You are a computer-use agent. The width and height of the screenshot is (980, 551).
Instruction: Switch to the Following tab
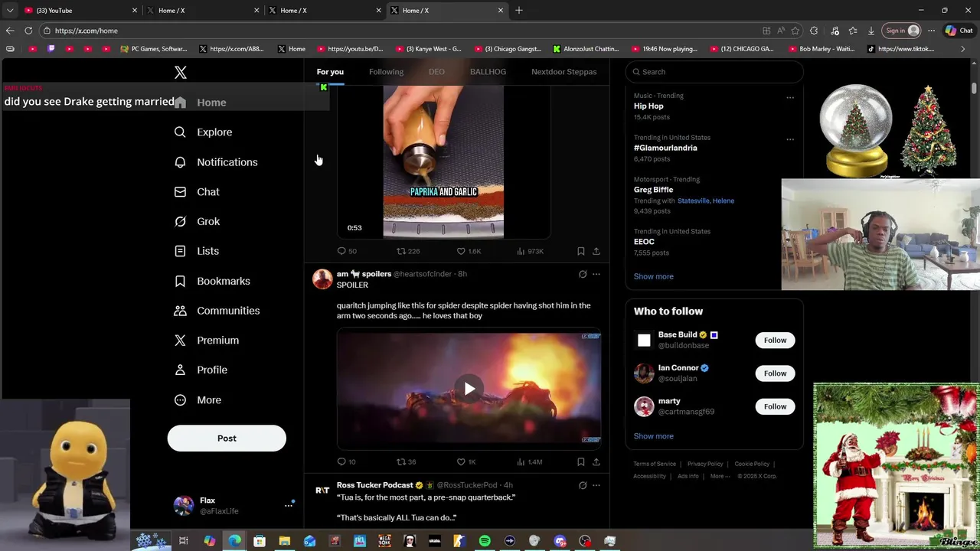tap(386, 72)
